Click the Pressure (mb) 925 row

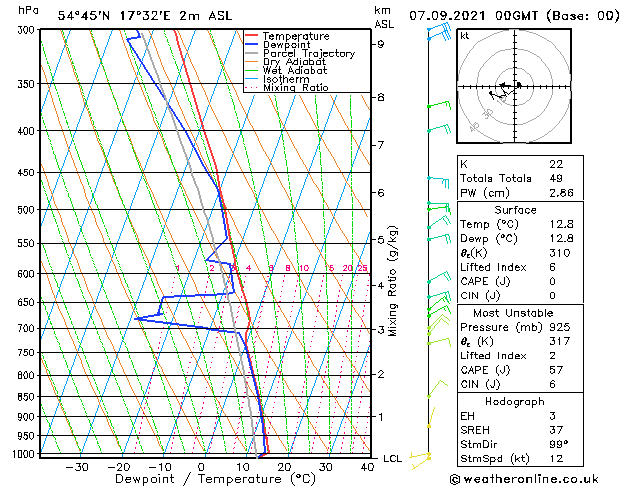coord(520,327)
